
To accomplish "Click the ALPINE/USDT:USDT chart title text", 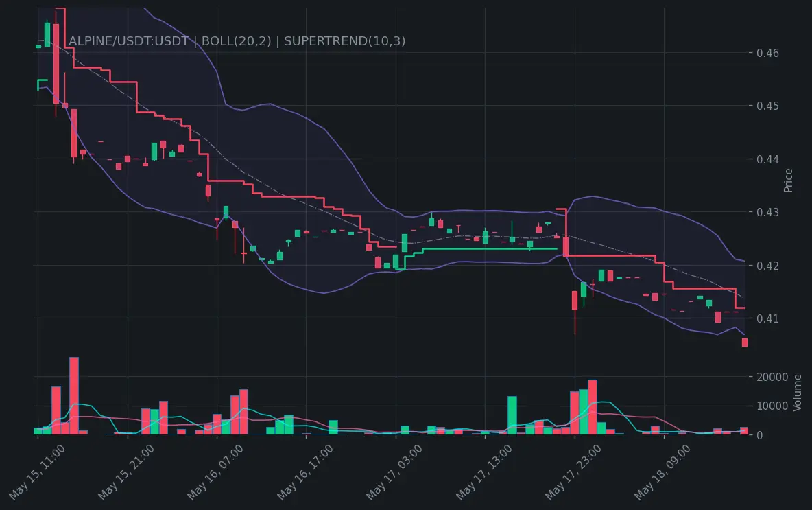I will click(237, 41).
